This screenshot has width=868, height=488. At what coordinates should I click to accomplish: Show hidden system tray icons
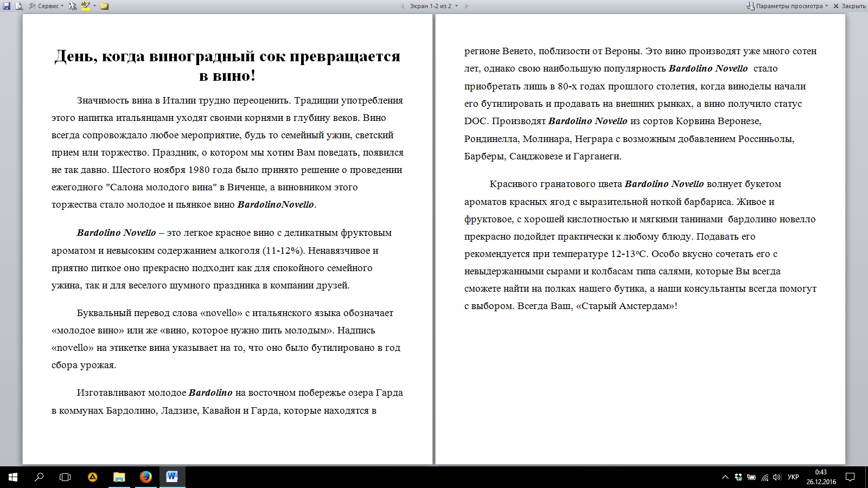(725, 478)
